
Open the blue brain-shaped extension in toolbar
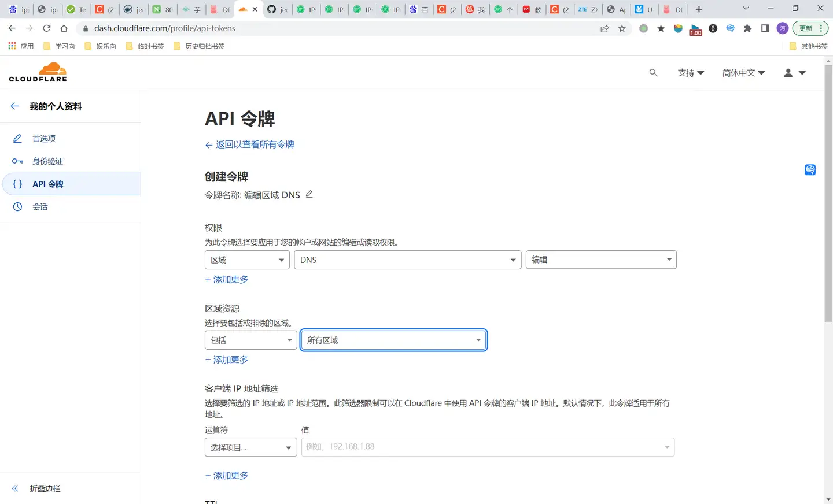(x=730, y=28)
